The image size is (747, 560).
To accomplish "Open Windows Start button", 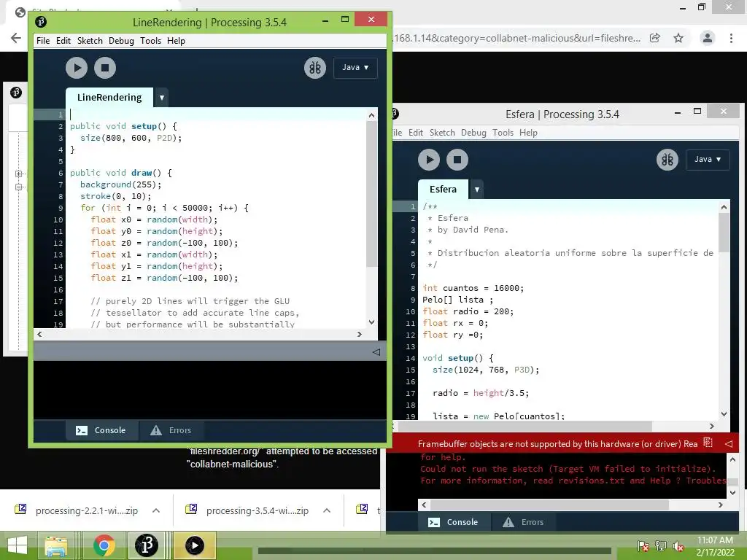I will tap(18, 545).
